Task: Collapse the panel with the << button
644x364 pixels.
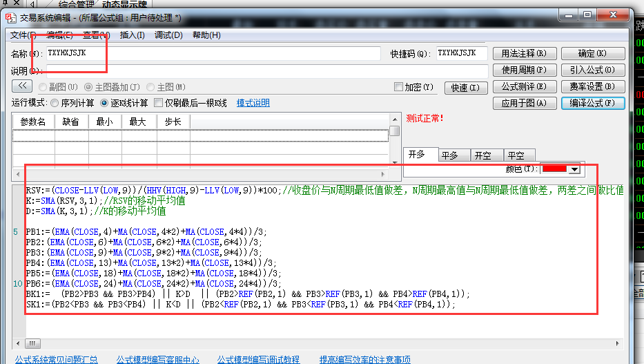Action: pos(22,86)
